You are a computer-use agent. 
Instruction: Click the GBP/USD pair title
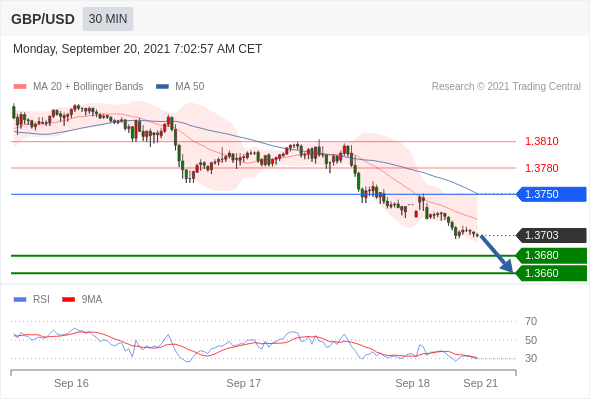pyautogui.click(x=43, y=19)
